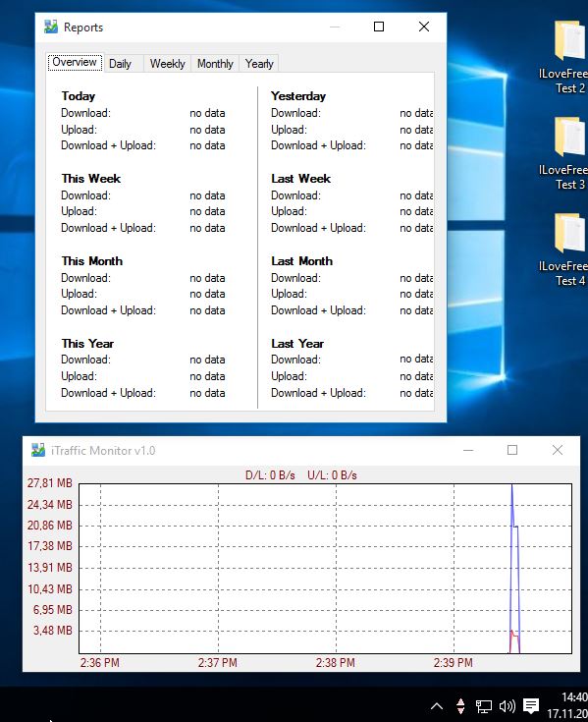Open the volume speaker tray icon
Image resolution: width=588 pixels, height=722 pixels.
point(508,706)
